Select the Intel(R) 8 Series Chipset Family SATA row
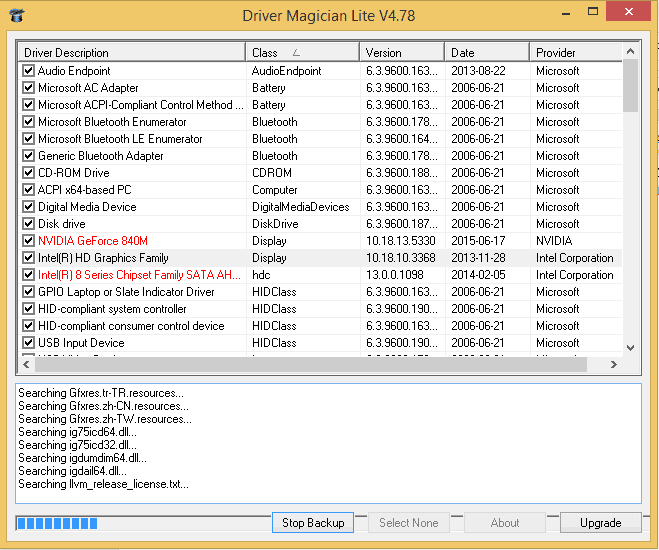 tap(320, 275)
